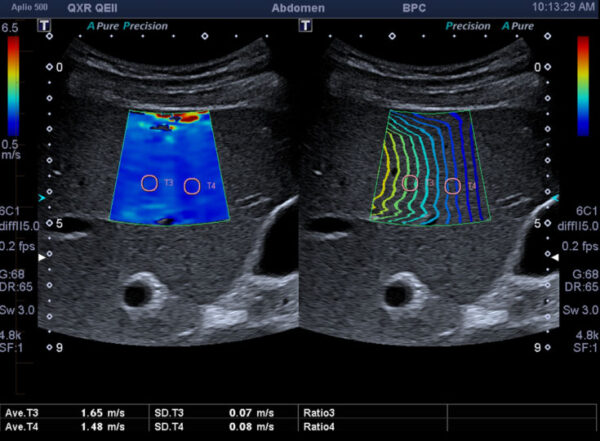Select the Abdomen preset label in header
600x441 pixels.
(299, 7)
